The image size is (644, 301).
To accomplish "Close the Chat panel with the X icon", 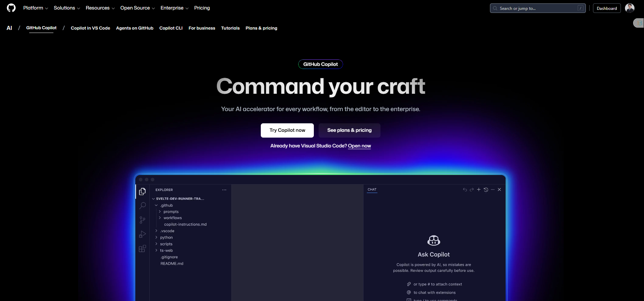I will tap(499, 190).
